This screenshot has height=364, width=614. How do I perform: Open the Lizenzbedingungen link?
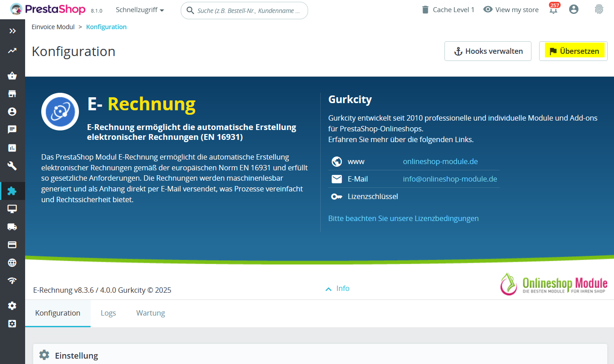(403, 218)
